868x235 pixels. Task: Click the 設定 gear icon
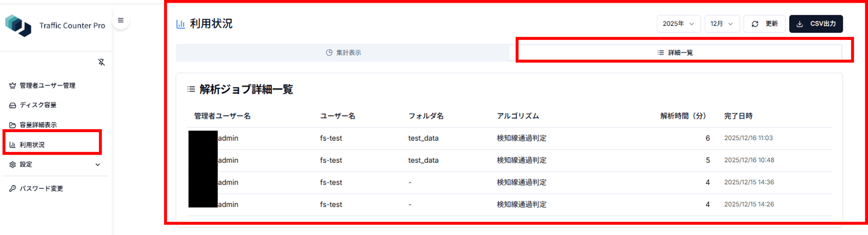pos(13,165)
